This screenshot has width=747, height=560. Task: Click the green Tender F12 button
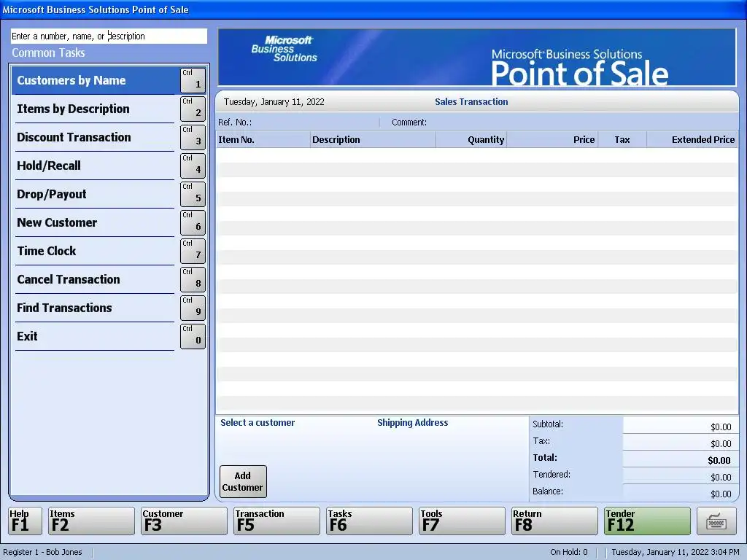(x=647, y=521)
